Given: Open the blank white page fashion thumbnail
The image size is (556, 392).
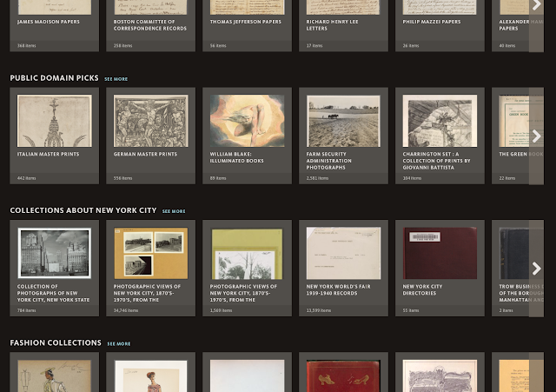Looking at the screenshot, I should click(x=247, y=376).
